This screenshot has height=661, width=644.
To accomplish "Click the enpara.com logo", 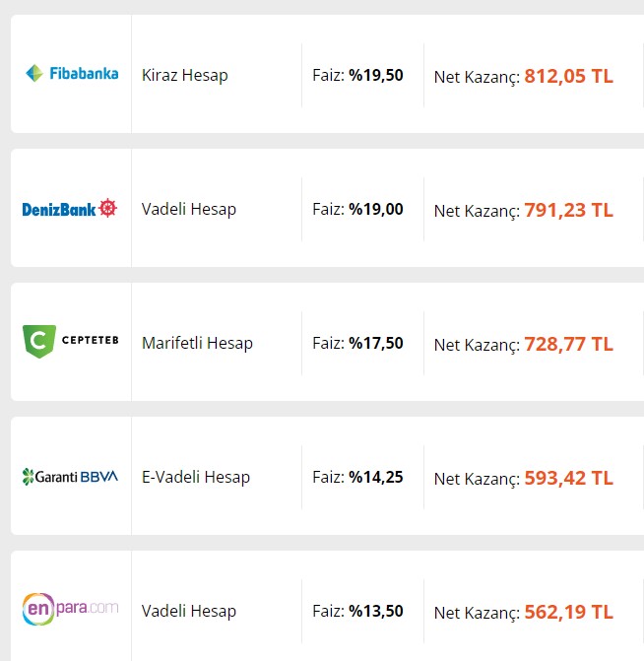I will click(70, 609).
